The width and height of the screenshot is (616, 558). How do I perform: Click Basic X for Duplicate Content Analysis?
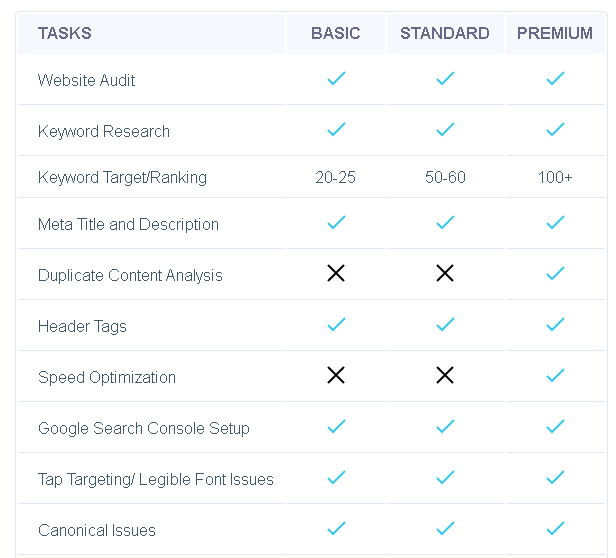click(x=336, y=273)
